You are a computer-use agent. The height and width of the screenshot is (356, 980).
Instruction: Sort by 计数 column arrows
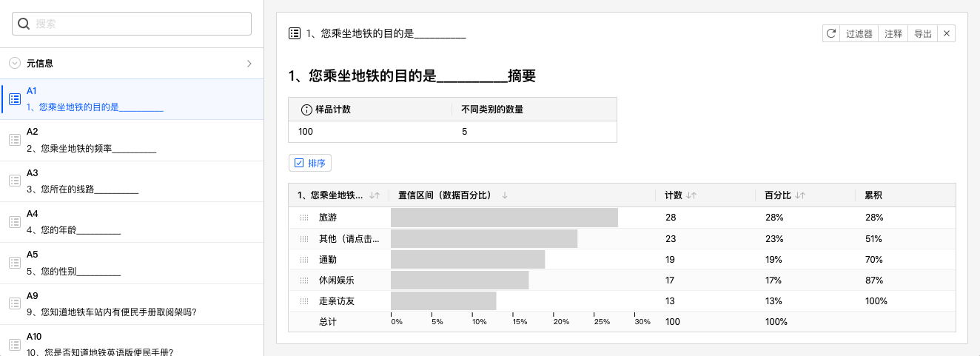click(x=691, y=195)
